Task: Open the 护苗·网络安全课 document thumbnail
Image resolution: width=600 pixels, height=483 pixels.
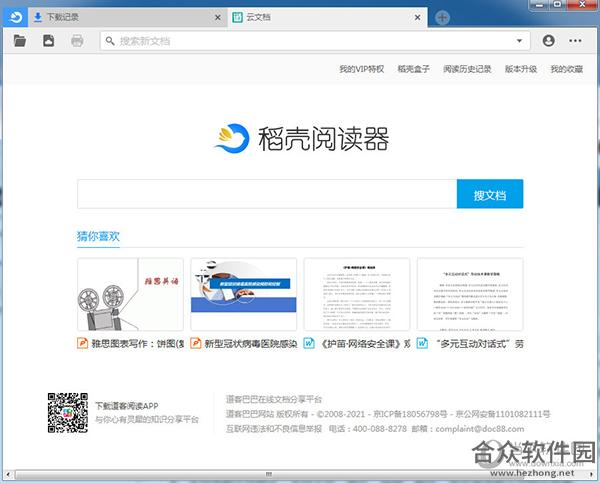Action: (357, 294)
